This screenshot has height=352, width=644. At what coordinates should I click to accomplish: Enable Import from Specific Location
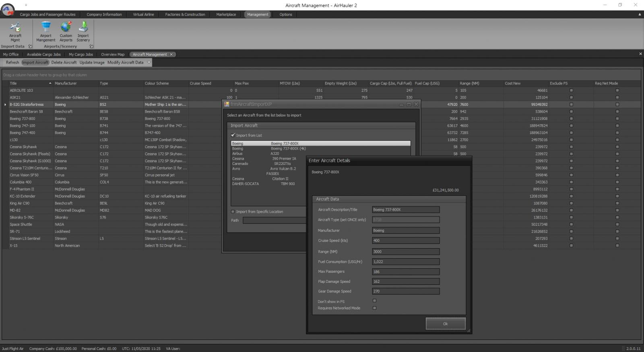pos(233,212)
